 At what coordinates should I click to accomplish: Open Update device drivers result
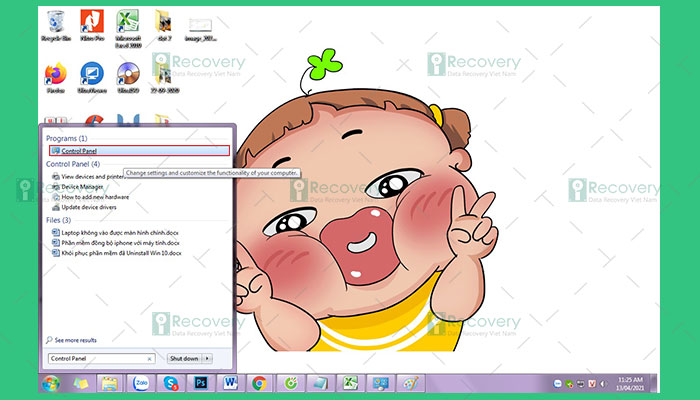coord(84,207)
